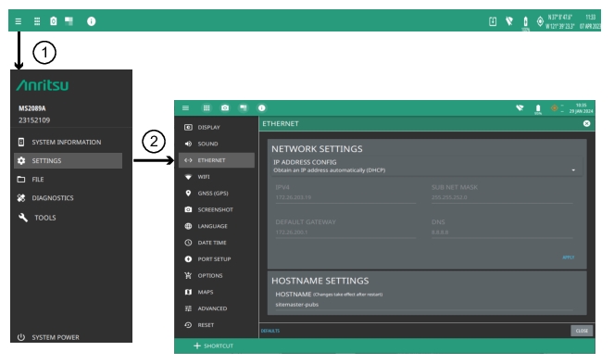The width and height of the screenshot is (614, 364).
Task: Open Maps settings
Action: [217, 292]
